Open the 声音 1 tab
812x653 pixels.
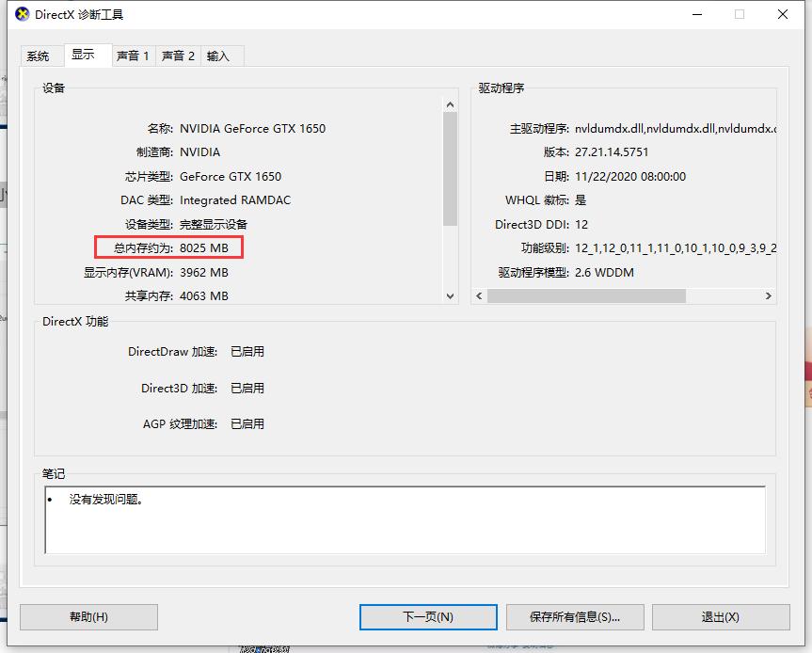133,56
